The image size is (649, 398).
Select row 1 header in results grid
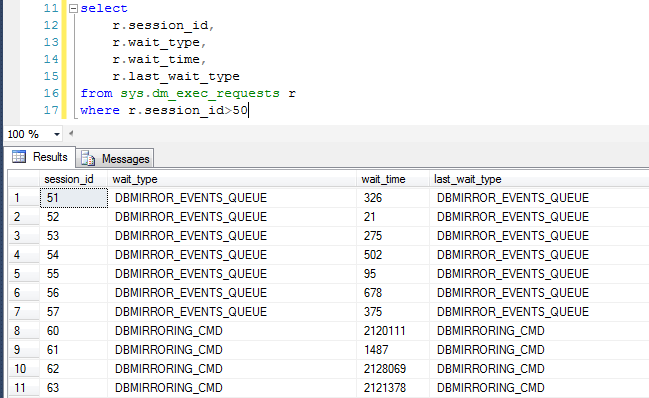point(24,198)
